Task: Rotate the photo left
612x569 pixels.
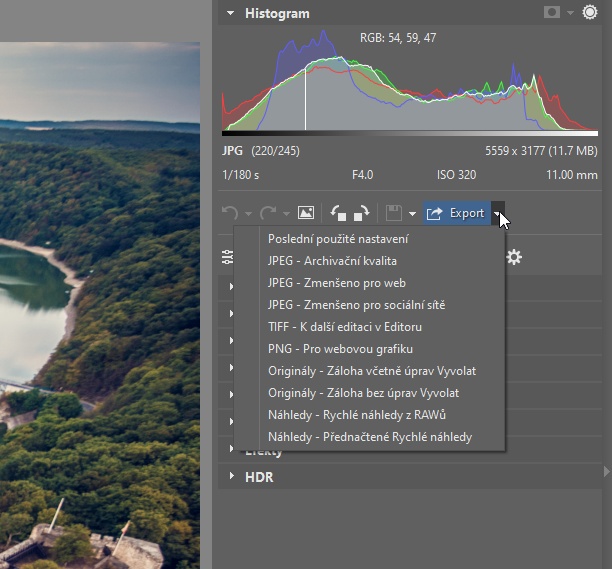Action: click(x=338, y=213)
